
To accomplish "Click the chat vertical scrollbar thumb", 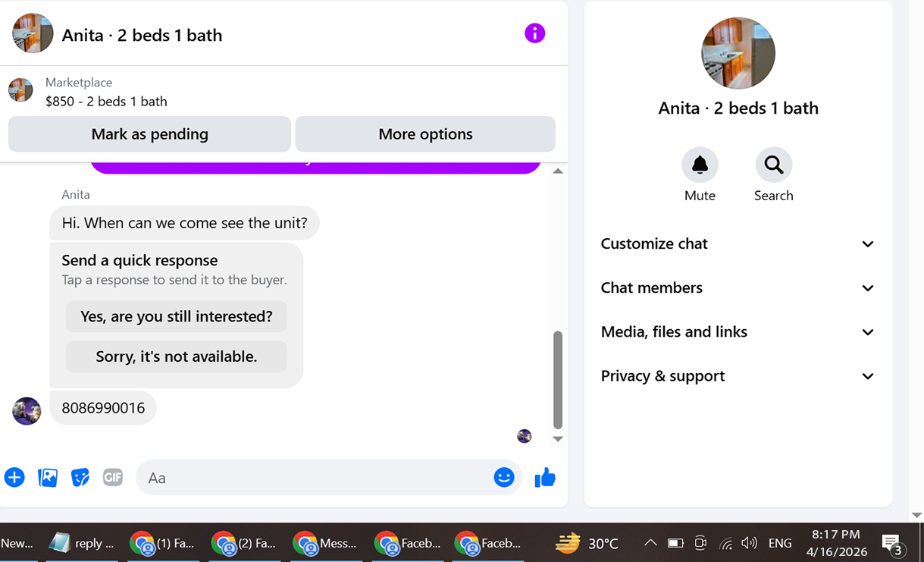I will point(558,379).
